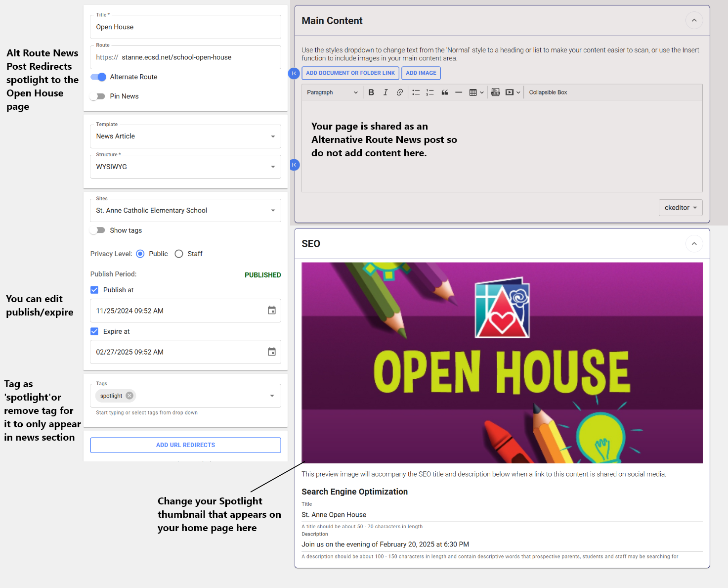Insert a bulleted list
The image size is (728, 588).
(416, 92)
